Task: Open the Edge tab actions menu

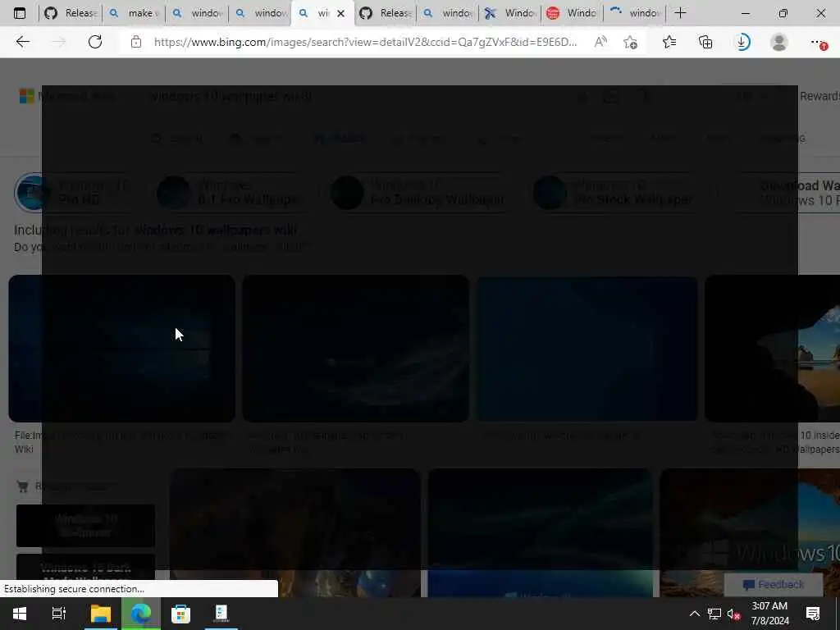Action: 20,13
